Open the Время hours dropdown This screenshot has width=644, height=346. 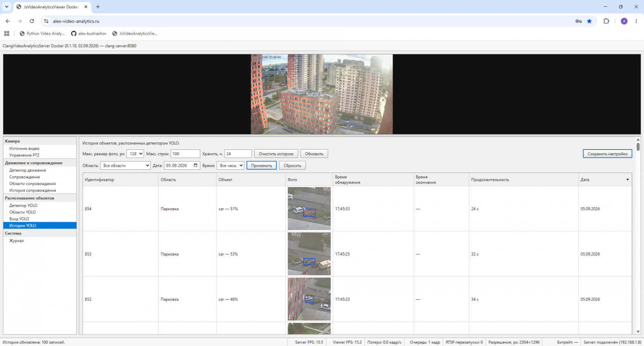230,166
